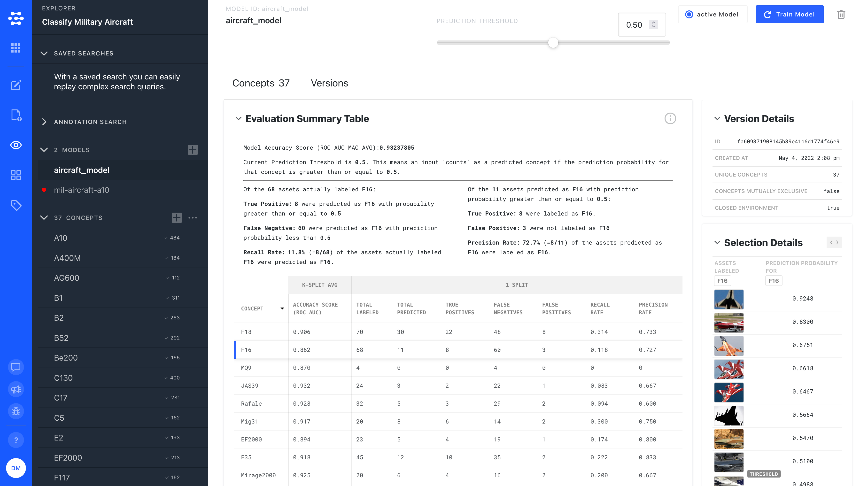
Task: Collapse the Saved Searches section
Action: click(x=44, y=53)
